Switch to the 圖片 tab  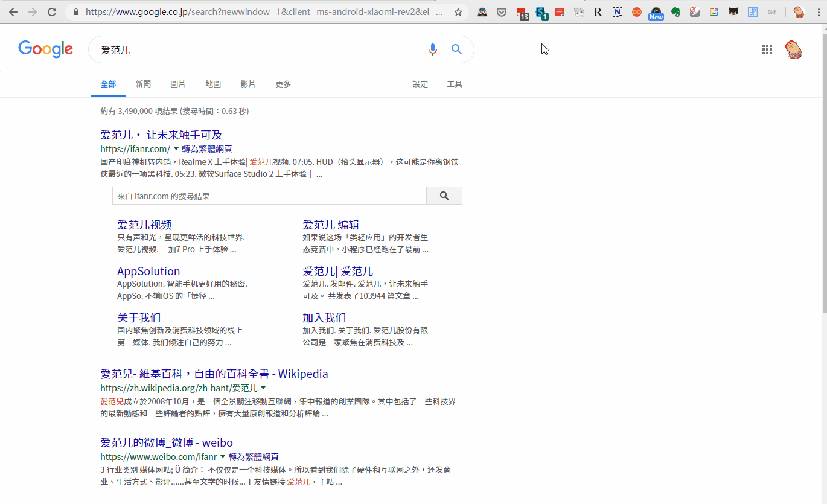[178, 84]
